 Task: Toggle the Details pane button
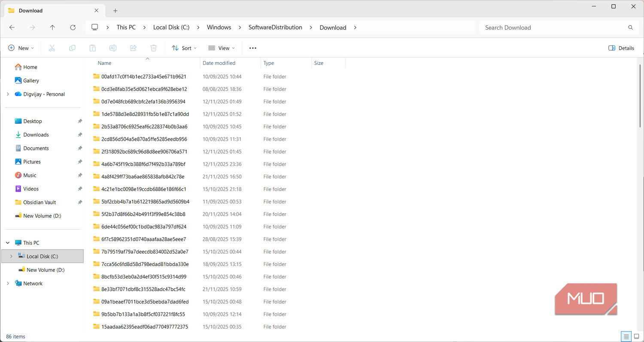click(x=621, y=48)
